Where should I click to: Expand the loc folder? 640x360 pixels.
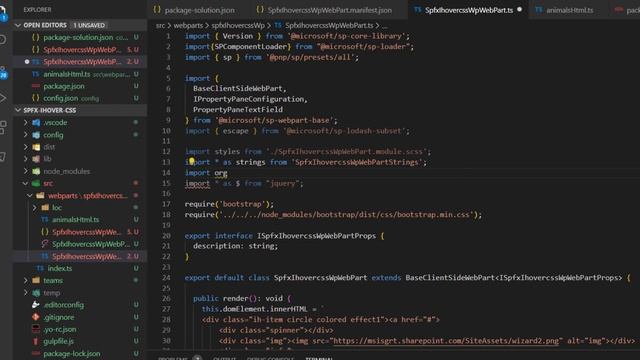tap(35, 207)
